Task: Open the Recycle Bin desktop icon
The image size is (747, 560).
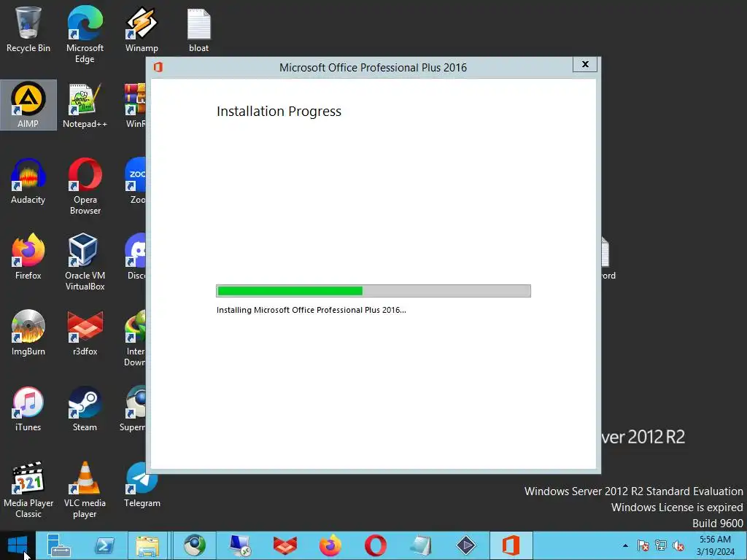Action: pos(28,29)
